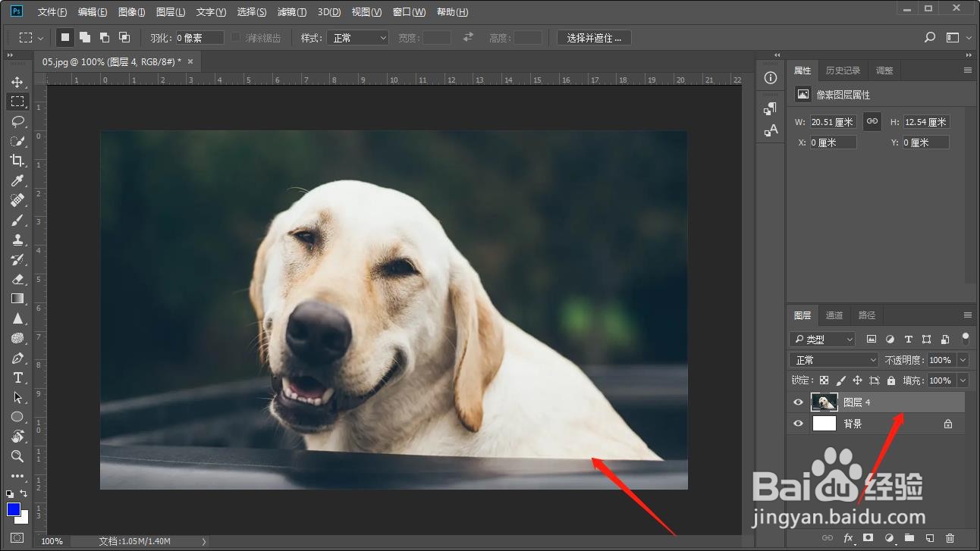Screen dimensions: 980x551
Task: Hide layer 图层 4 with eye icon
Action: 798,402
